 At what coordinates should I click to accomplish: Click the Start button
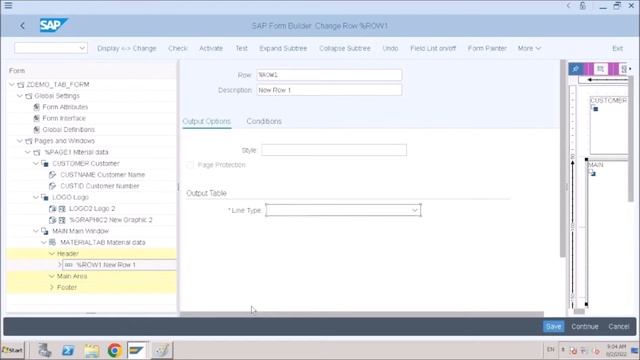pyautogui.click(x=13, y=350)
